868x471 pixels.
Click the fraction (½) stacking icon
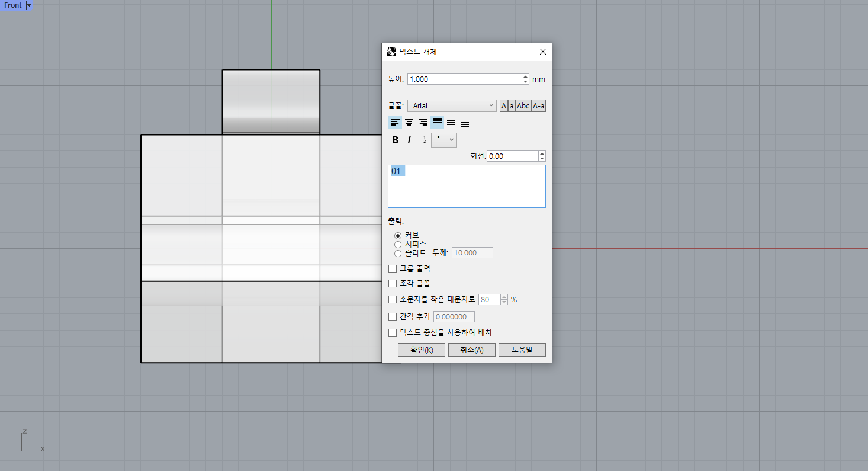pos(424,140)
